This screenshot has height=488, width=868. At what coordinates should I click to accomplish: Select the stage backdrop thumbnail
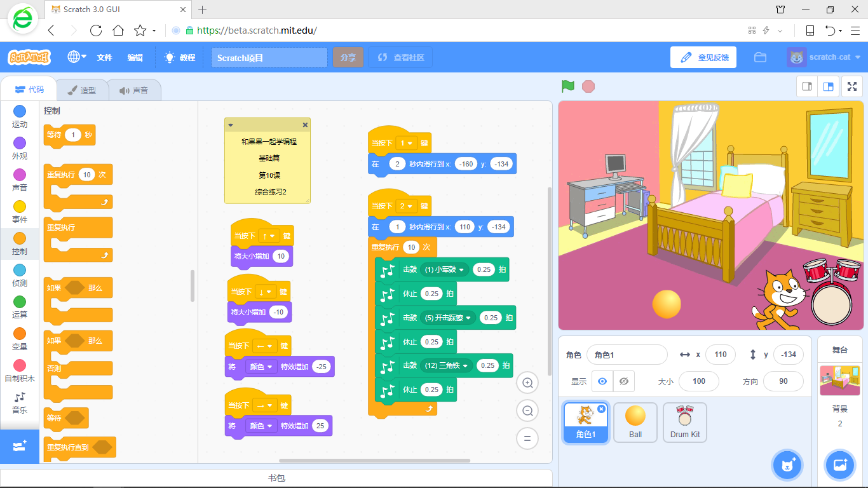coord(839,381)
